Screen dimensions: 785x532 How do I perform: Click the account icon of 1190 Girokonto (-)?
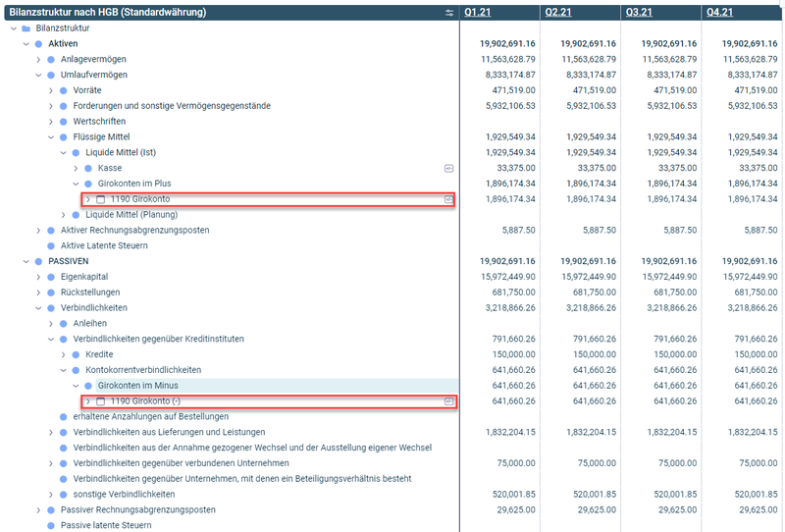pos(100,401)
